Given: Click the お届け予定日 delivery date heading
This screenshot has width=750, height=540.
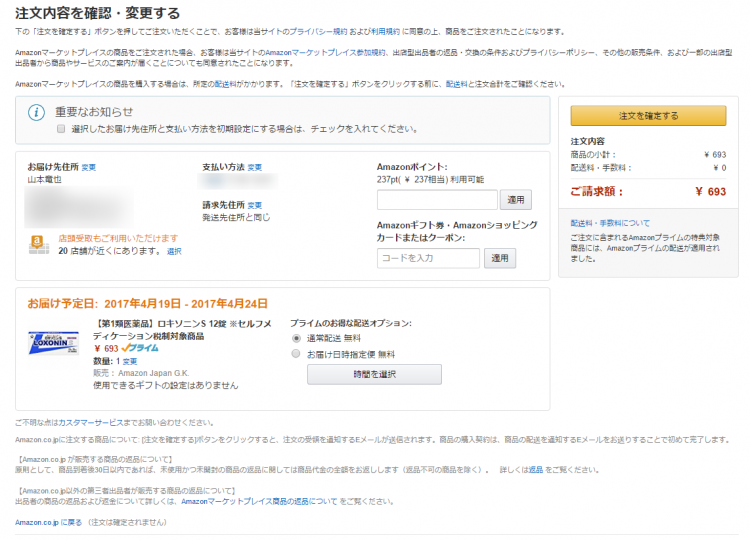Looking at the screenshot, I should pyautogui.click(x=147, y=304).
